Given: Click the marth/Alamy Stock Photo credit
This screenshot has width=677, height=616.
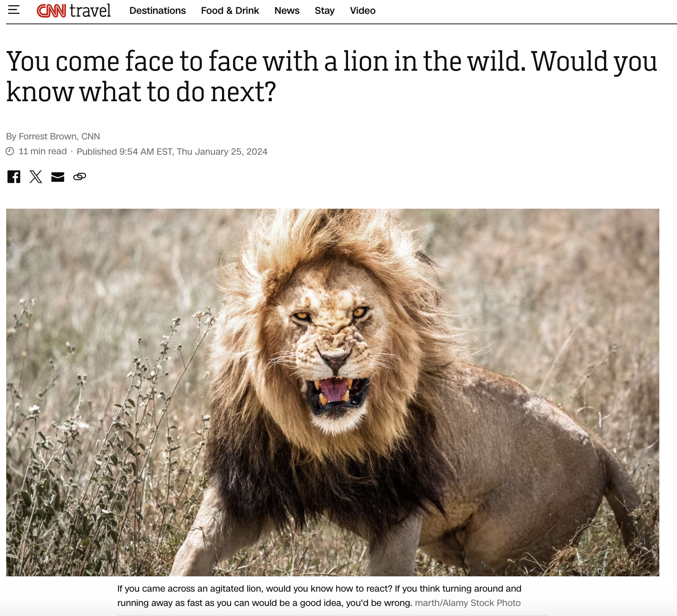Looking at the screenshot, I should pos(468,603).
